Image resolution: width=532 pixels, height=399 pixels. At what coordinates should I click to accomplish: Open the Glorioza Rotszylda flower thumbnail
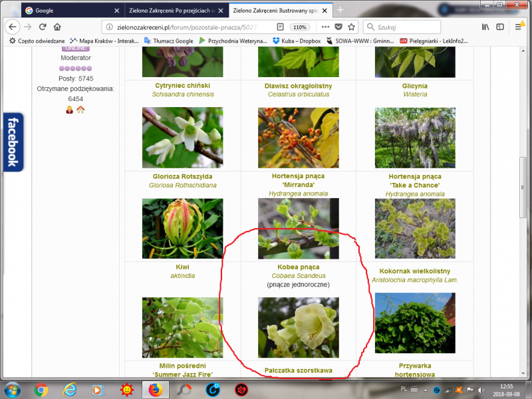(182, 228)
